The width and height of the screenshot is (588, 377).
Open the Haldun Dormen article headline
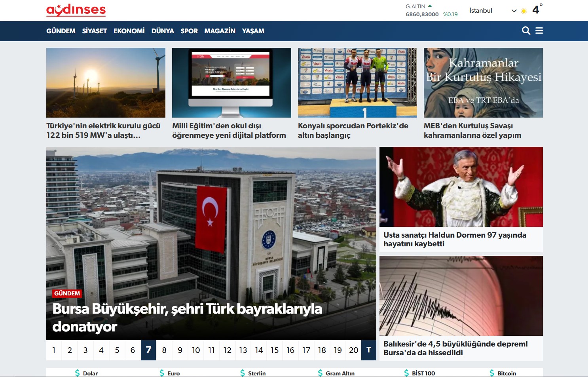pos(455,239)
